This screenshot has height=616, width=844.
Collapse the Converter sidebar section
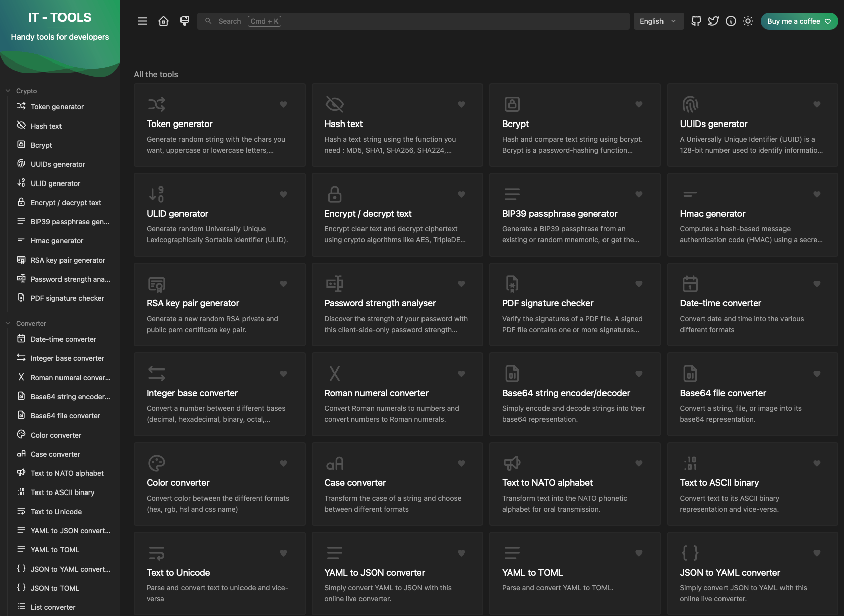point(8,324)
